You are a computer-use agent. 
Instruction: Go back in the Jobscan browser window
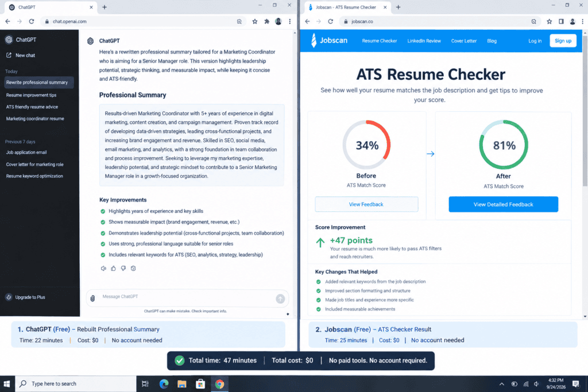[307, 21]
